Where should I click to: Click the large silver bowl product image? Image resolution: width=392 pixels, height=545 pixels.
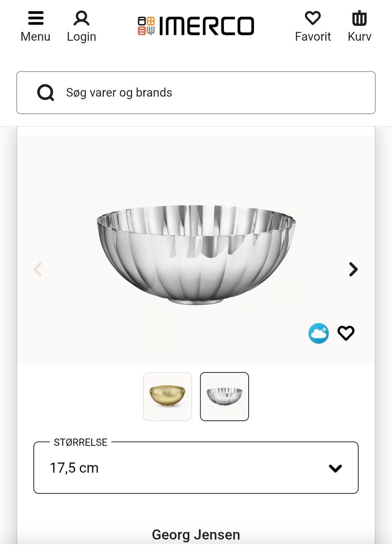tap(196, 253)
